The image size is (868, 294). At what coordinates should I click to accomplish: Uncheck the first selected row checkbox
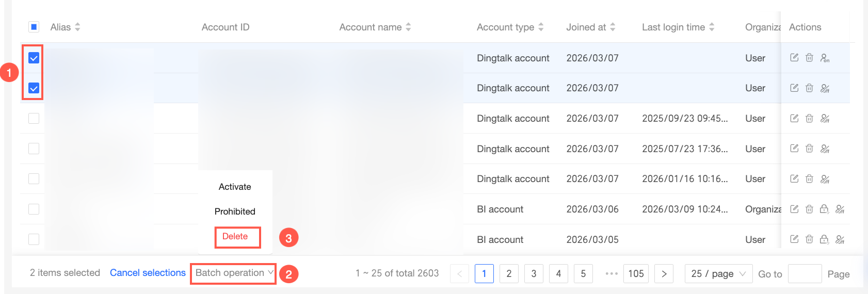point(34,58)
